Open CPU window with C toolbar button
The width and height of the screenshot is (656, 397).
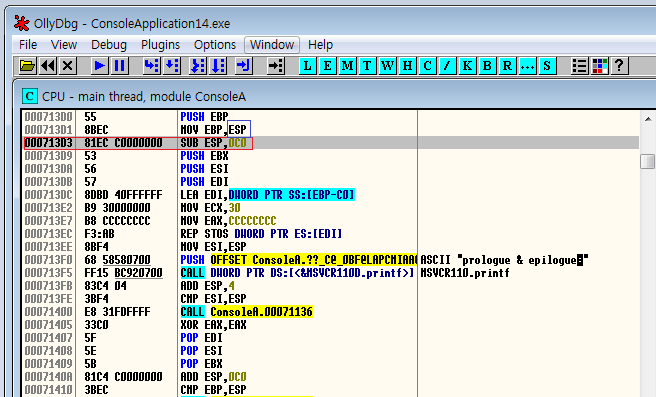tap(428, 66)
